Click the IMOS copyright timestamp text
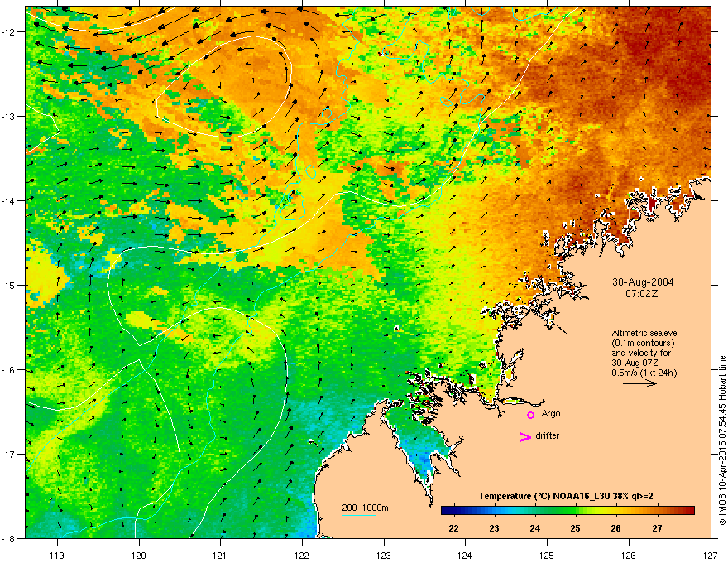 coord(722,440)
